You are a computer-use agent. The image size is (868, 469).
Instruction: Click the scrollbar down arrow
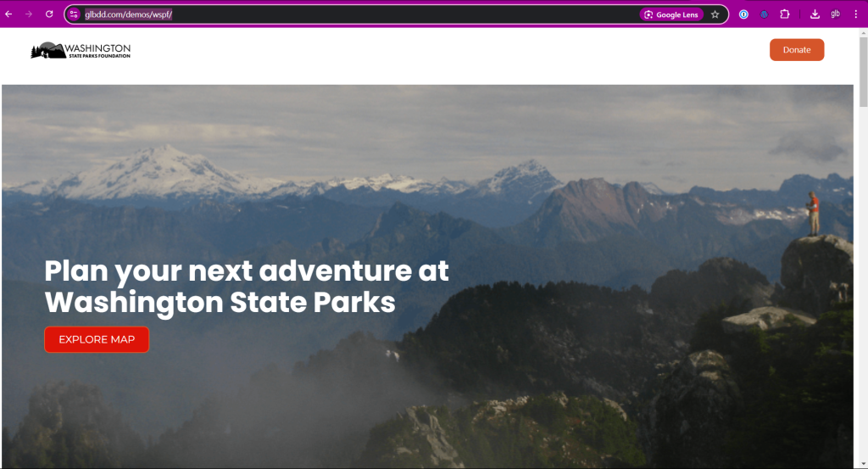coord(863,464)
